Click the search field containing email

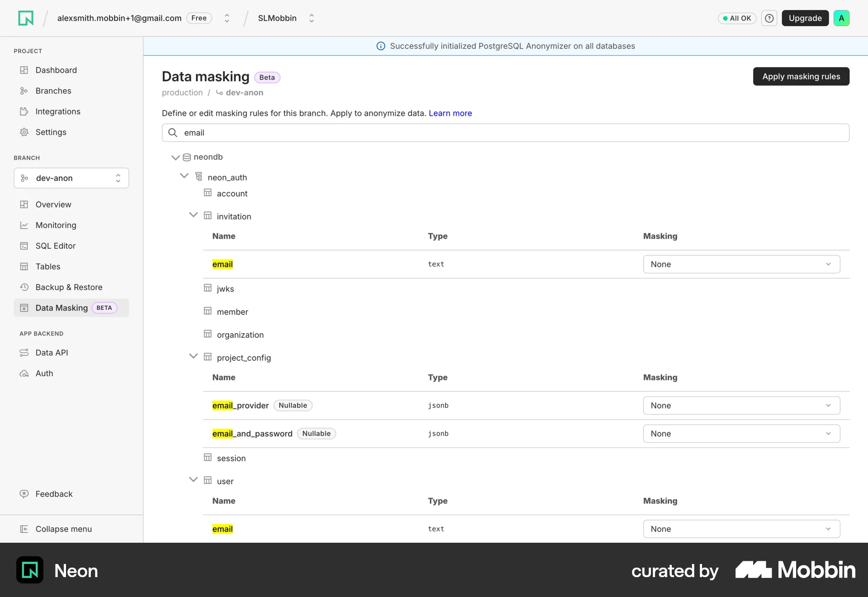tap(505, 133)
